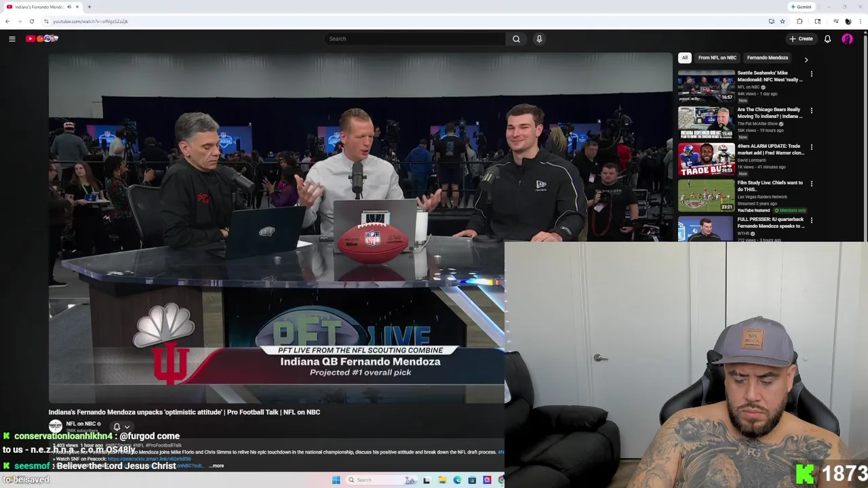The height and width of the screenshot is (488, 868).
Task: Click David Lombardi channel name
Action: point(753,161)
